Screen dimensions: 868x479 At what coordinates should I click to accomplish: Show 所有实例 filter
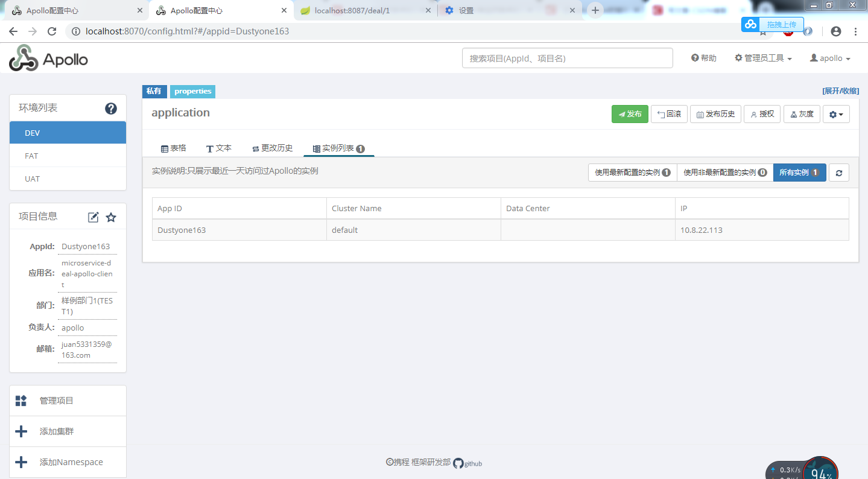(800, 173)
